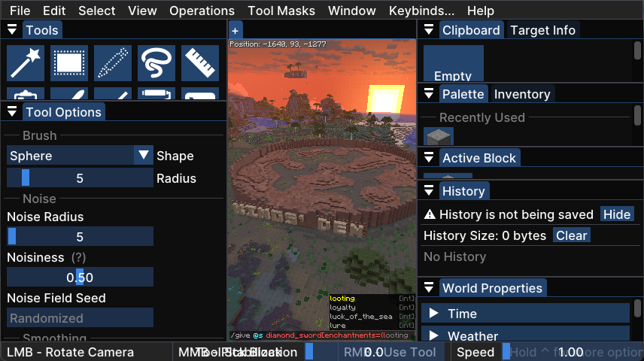Screen dimensions: 644x361
Task: Clear the history
Action: click(571, 235)
